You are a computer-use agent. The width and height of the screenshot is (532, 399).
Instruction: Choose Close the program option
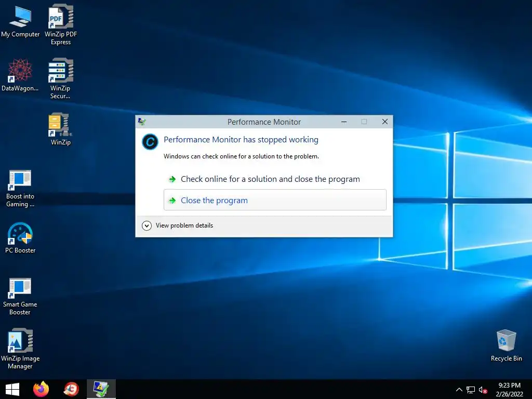(x=275, y=200)
